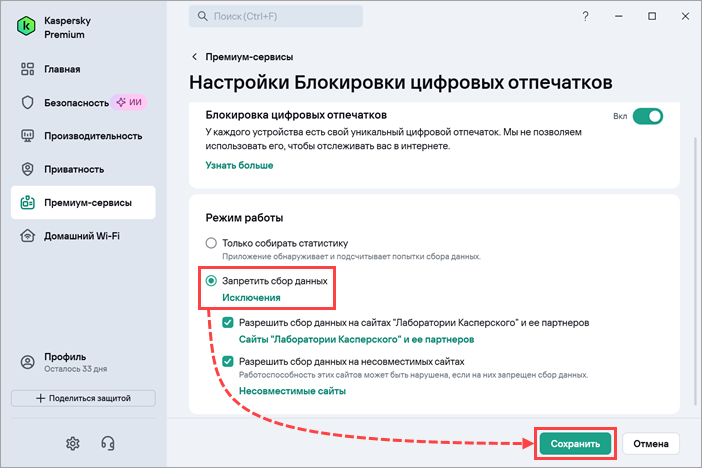Image resolution: width=702 pixels, height=468 pixels.
Task: Uncheck data collection on несовместимых сайтах
Action: [x=228, y=361]
